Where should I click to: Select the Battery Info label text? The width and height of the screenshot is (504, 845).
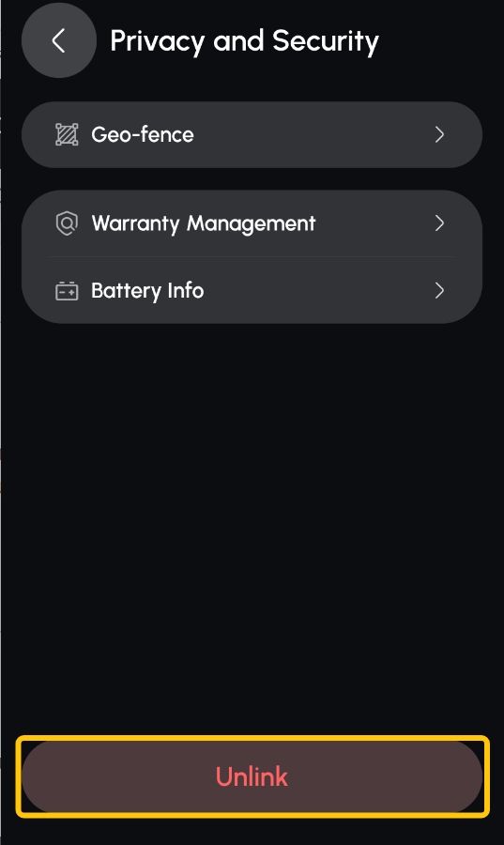coord(147,291)
